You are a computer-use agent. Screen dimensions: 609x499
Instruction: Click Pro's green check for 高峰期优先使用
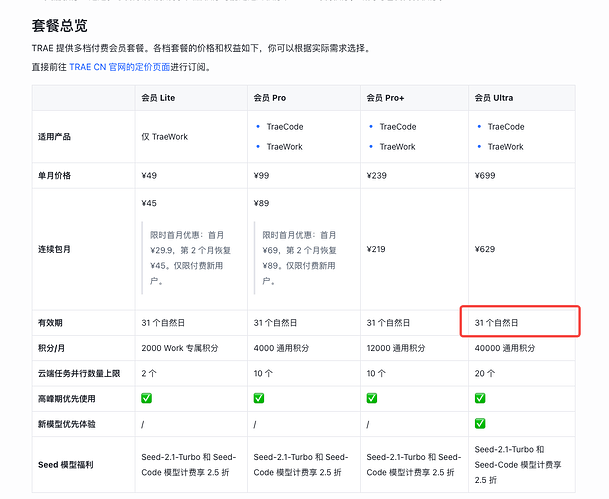(x=259, y=398)
